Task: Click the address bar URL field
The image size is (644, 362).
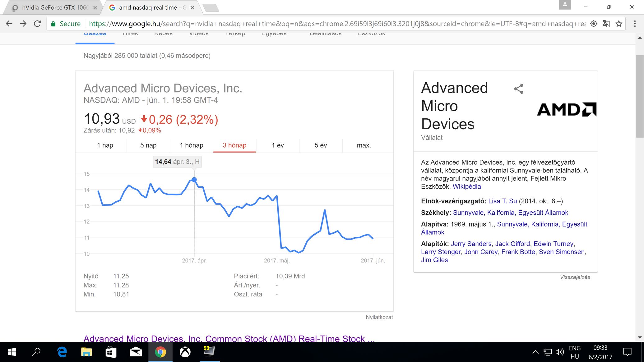Action: (337, 24)
